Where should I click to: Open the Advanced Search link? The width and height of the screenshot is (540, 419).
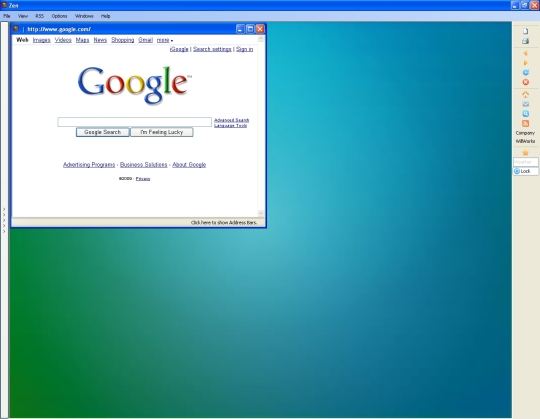point(231,120)
